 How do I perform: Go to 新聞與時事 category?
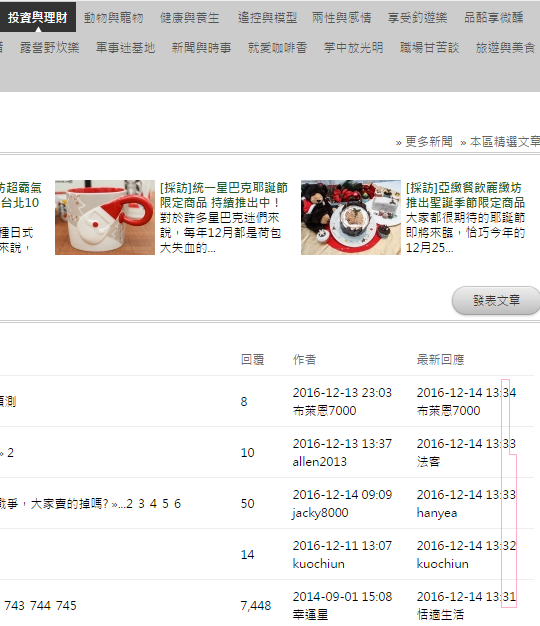click(201, 48)
